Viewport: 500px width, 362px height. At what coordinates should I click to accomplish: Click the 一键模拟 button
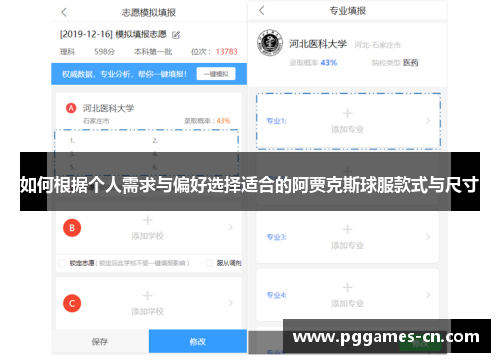[216, 74]
